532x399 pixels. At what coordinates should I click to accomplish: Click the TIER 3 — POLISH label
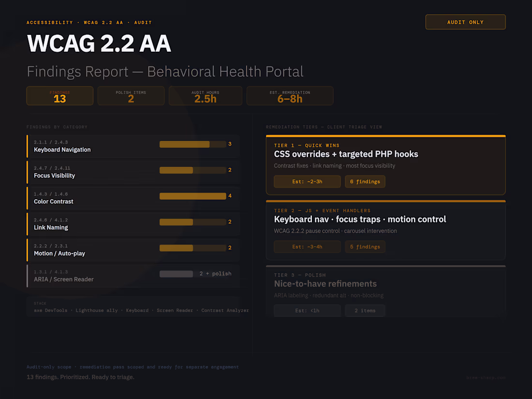coord(300,275)
